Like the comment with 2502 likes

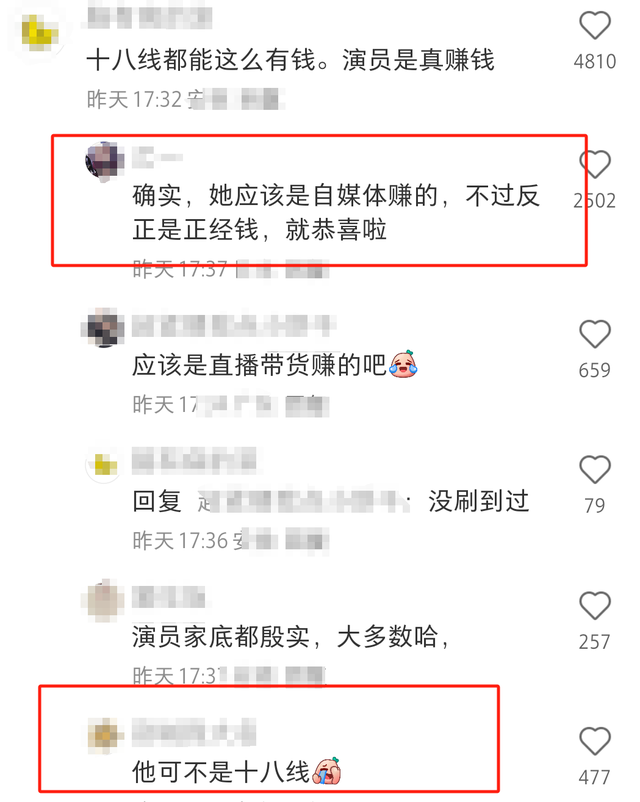pyautogui.click(x=594, y=164)
